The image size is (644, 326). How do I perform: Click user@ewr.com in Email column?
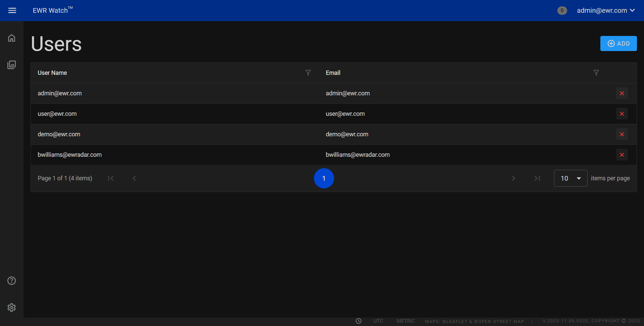pyautogui.click(x=345, y=114)
